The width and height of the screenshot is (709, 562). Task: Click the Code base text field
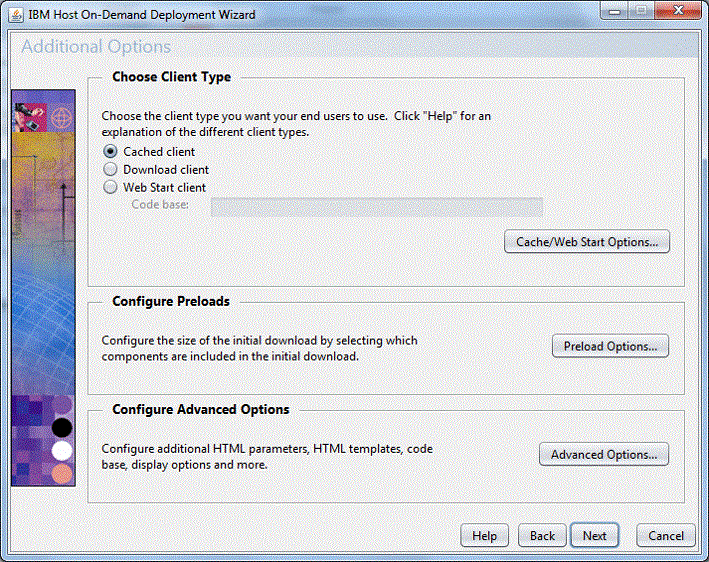click(376, 206)
